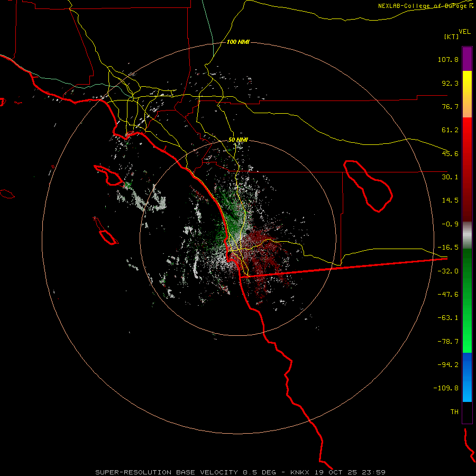The height and width of the screenshot is (476, 476).
Task: Click the gray near-zero segment of the color bar
Action: point(467,235)
